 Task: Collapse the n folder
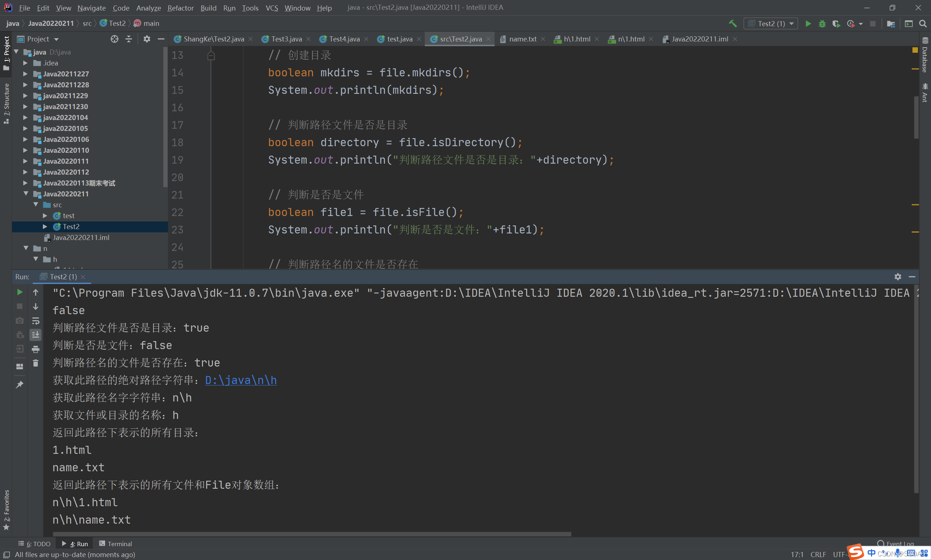26,248
